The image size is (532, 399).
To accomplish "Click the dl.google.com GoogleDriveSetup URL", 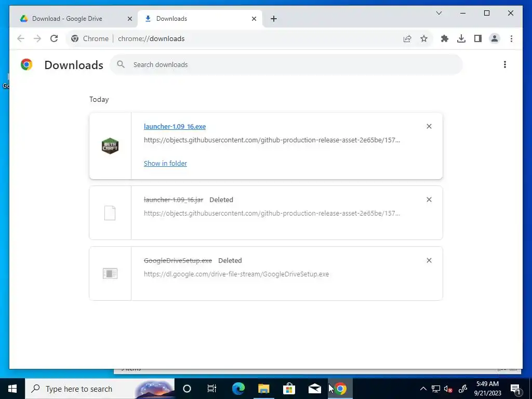I will 236,274.
